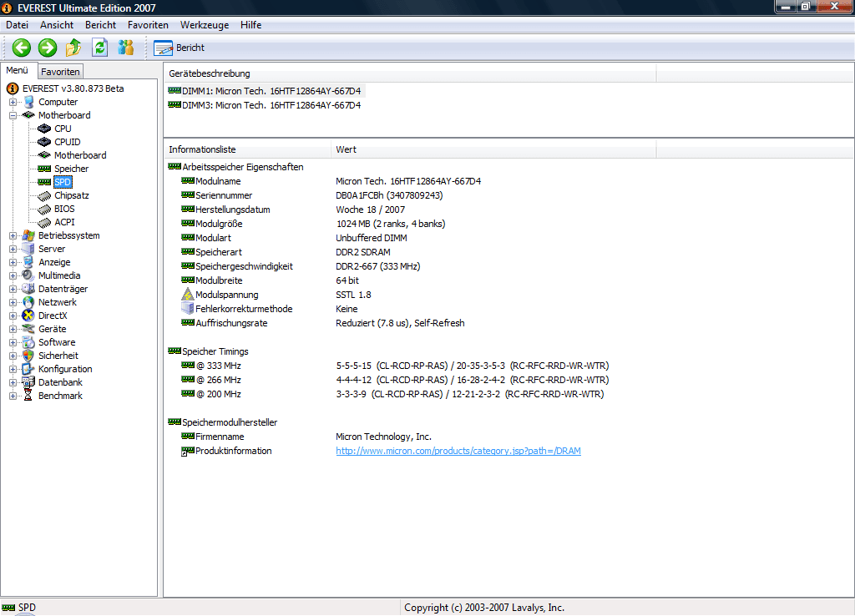Image resolution: width=855 pixels, height=616 pixels.
Task: Click the Anzeige monitor icon
Action: tap(28, 262)
